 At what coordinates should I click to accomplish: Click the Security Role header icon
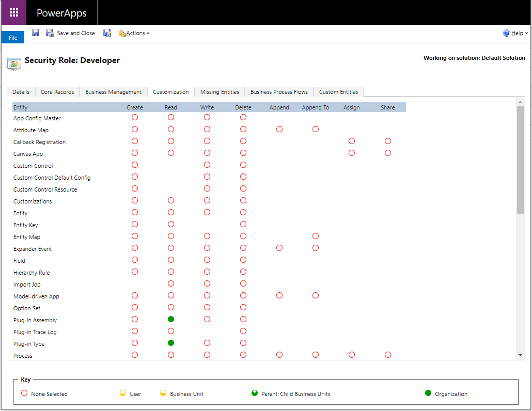click(x=14, y=64)
